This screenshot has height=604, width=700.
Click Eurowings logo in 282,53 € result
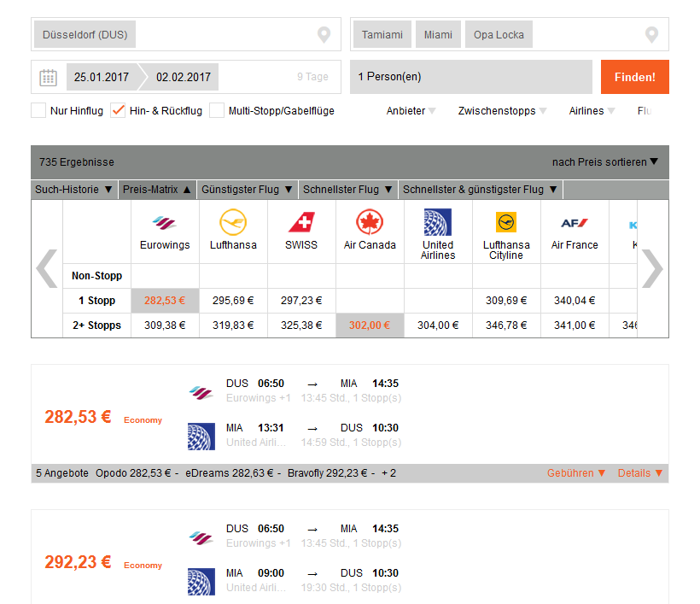coord(201,393)
